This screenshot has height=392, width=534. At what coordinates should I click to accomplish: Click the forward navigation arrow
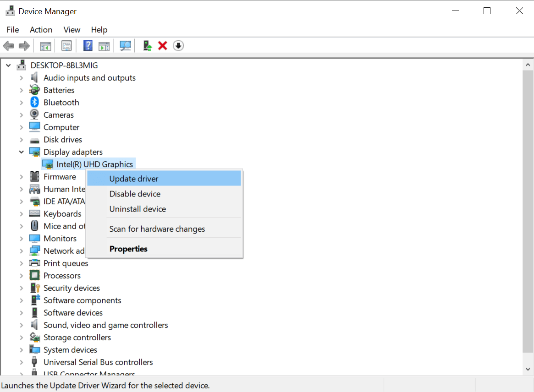pos(24,45)
